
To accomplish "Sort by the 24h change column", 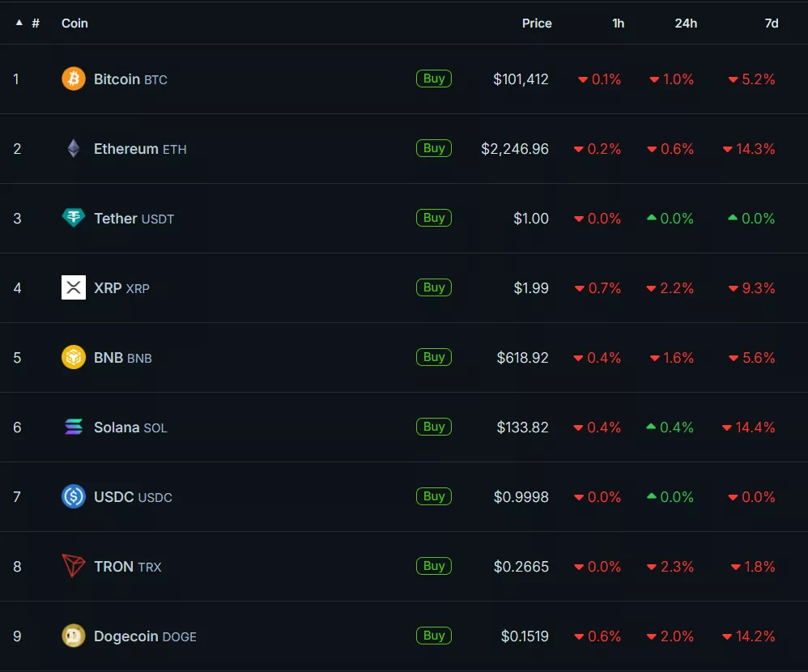I will tap(686, 23).
